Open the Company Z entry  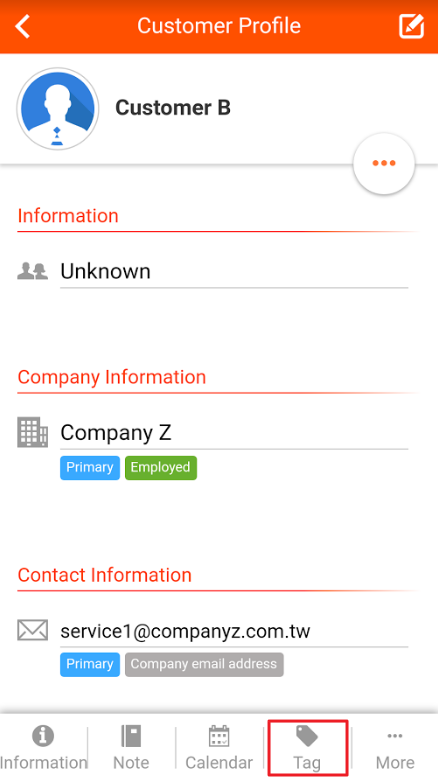point(234,433)
